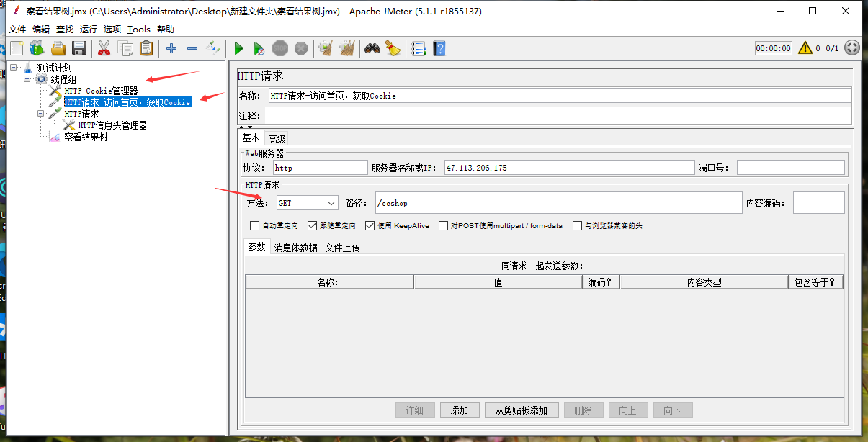The width and height of the screenshot is (868, 442).
Task: Click the 向下 button
Action: tap(673, 410)
